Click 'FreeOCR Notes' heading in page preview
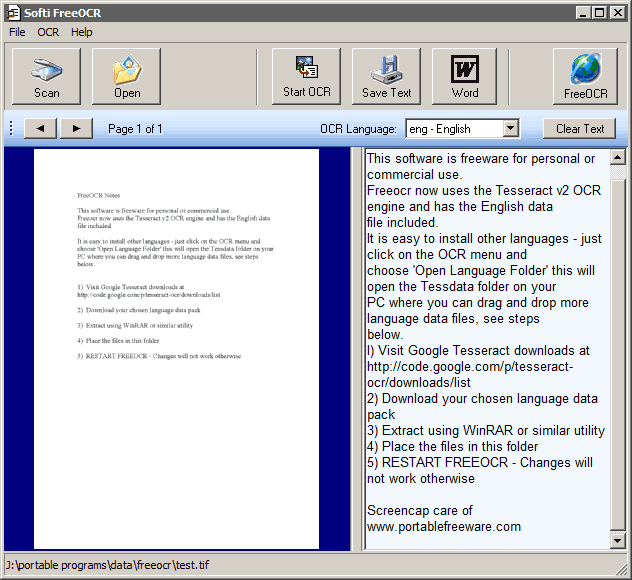This screenshot has height=580, width=632. click(99, 195)
